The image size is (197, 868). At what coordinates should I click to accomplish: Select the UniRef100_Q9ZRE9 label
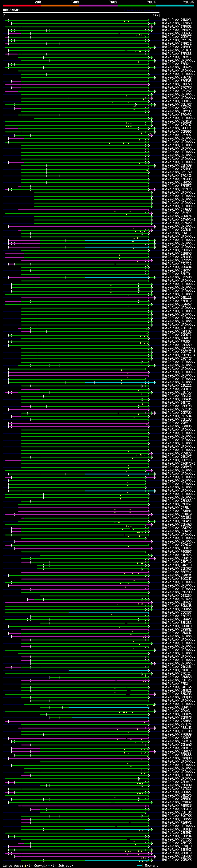[176, 121]
